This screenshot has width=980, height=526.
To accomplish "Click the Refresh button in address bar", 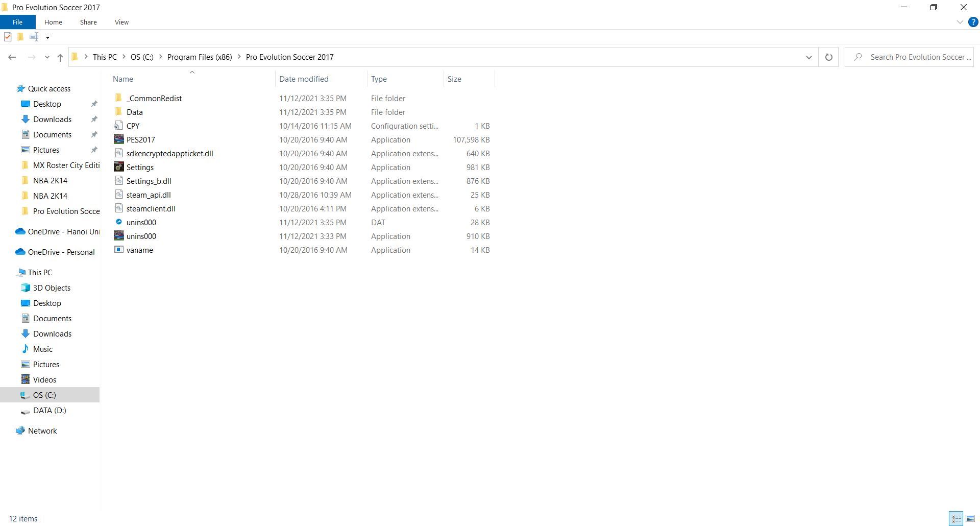I will [x=828, y=57].
